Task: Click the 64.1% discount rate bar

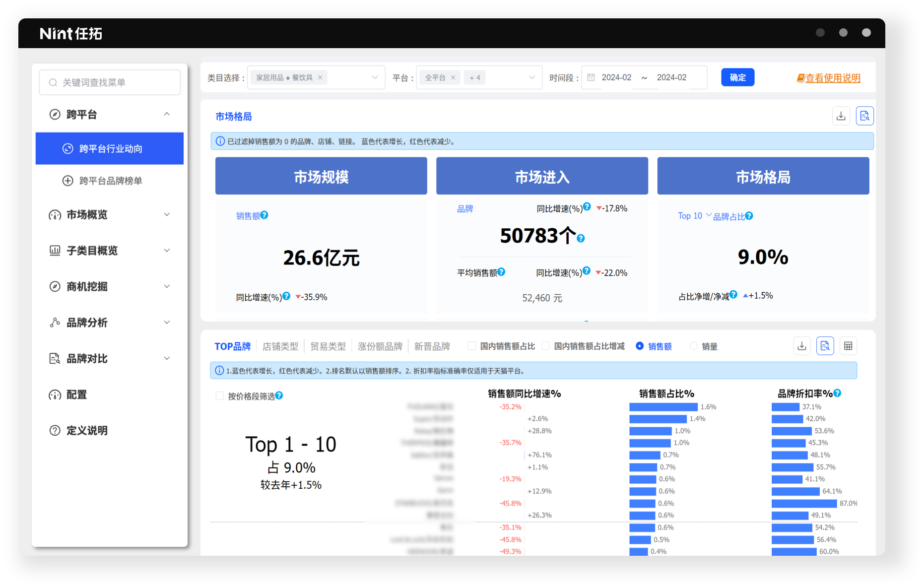Action: pos(795,491)
